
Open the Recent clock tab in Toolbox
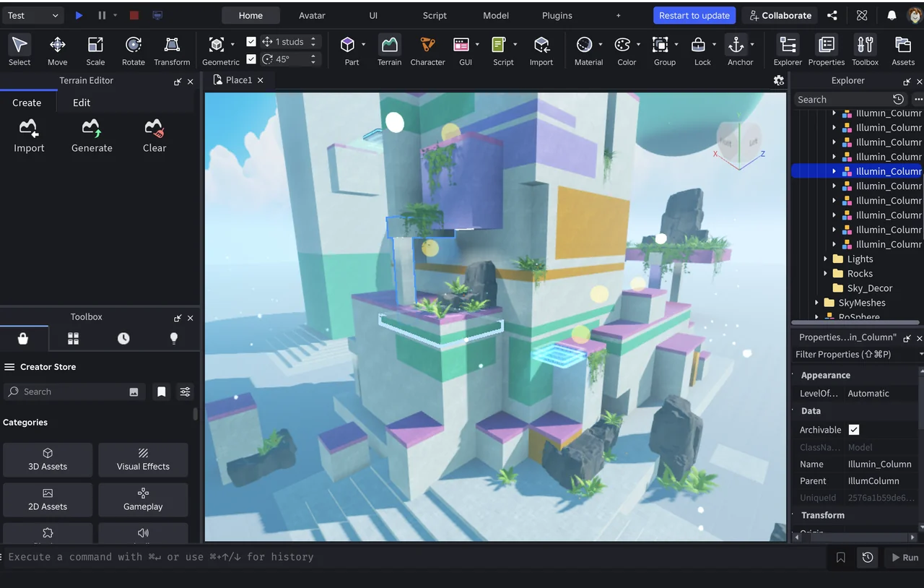pyautogui.click(x=123, y=338)
